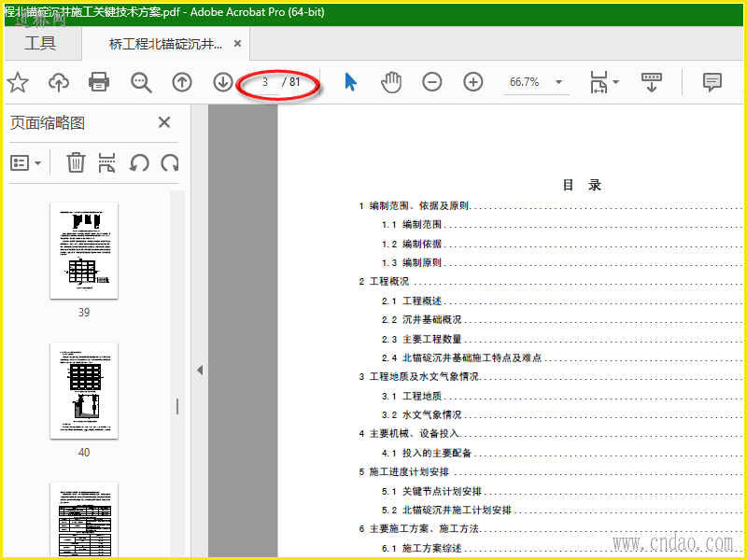Go to next page with down arrow

pos(222,82)
